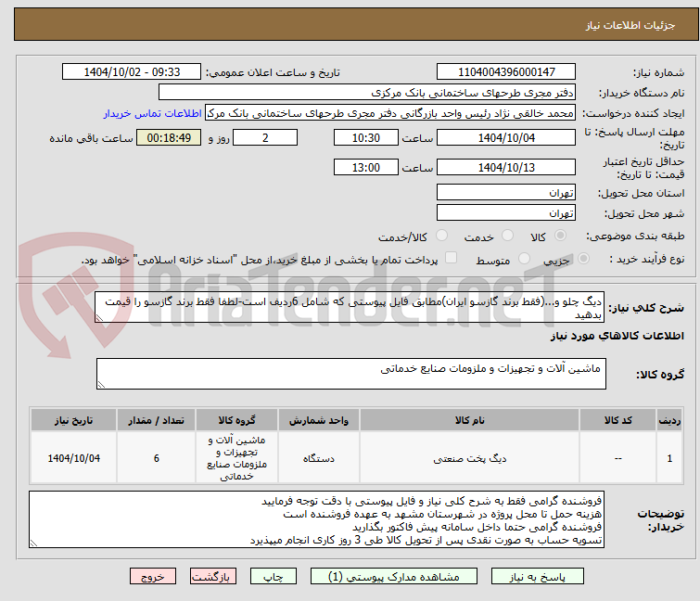Click the 10:30 deadline time field
This screenshot has height=601, width=700.
click(x=366, y=138)
